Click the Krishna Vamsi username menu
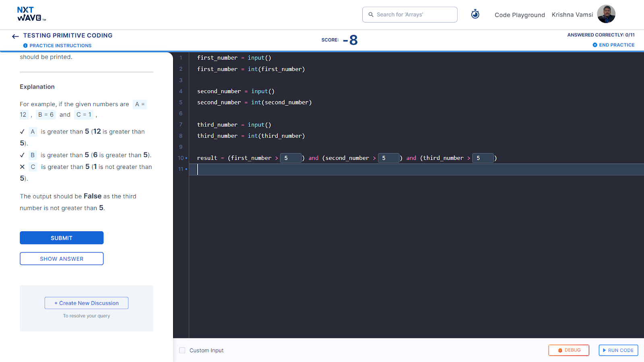644x362 pixels. pyautogui.click(x=572, y=14)
